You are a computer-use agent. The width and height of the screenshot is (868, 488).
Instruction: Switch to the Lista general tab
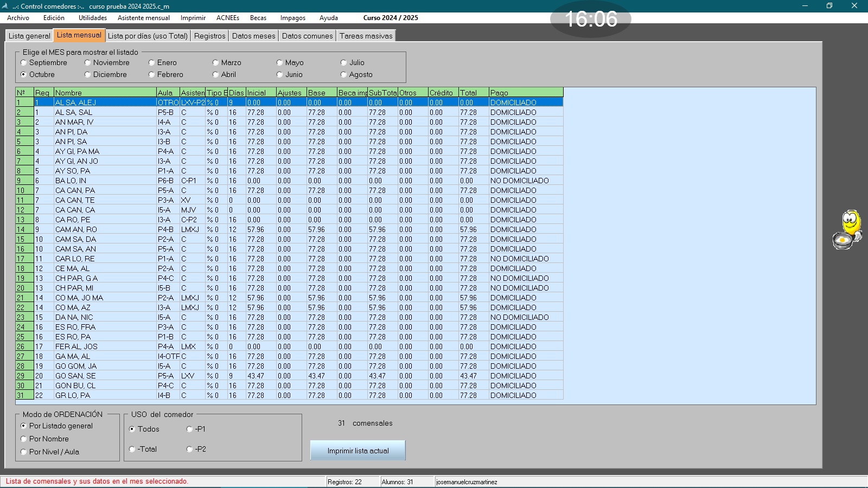point(29,36)
